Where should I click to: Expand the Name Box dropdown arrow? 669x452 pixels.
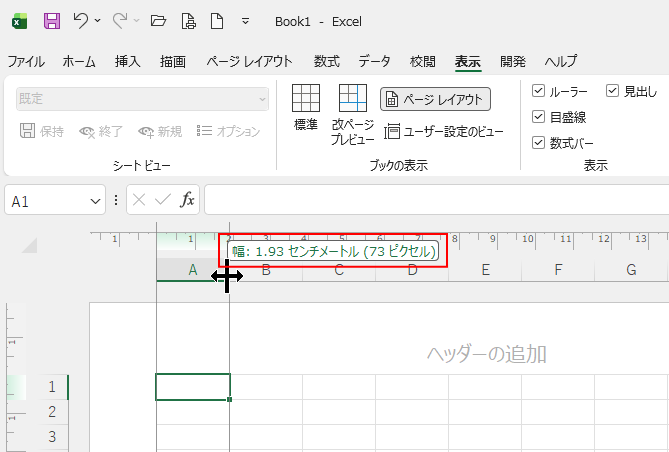click(x=96, y=201)
